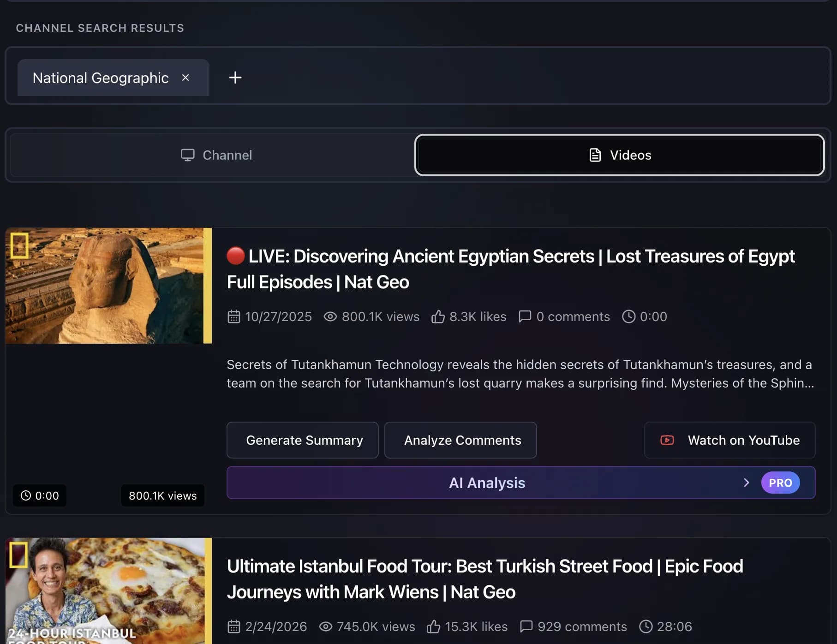Remove the National Geographic filter
The image size is (837, 644).
pos(186,78)
